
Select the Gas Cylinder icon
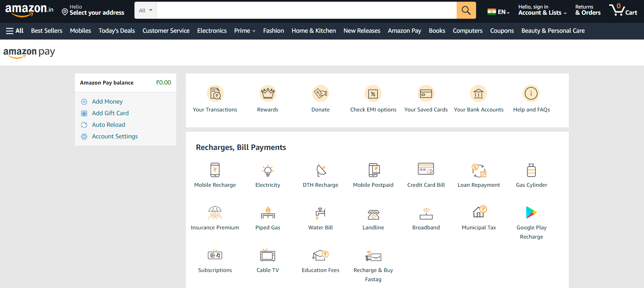pos(531,170)
